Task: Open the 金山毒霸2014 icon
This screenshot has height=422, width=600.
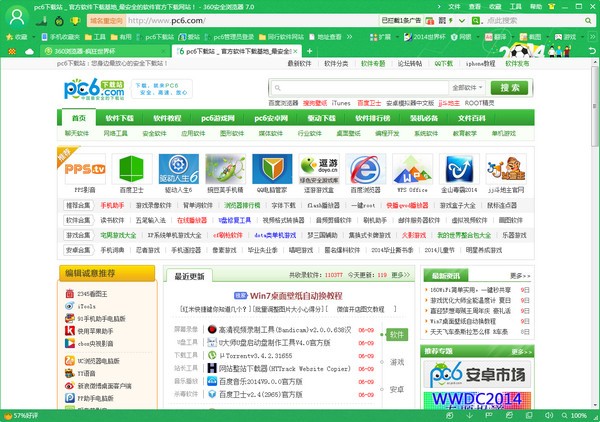Action: click(x=459, y=169)
